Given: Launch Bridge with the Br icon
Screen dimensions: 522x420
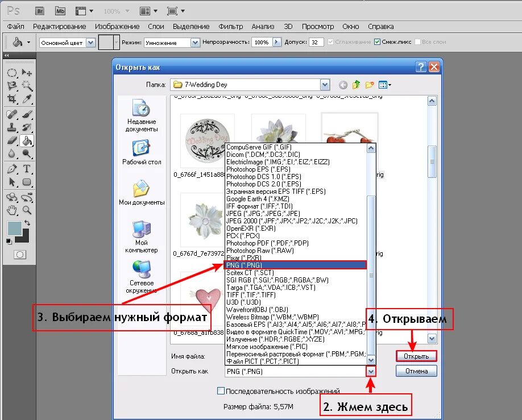Looking at the screenshot, I should click(x=40, y=11).
